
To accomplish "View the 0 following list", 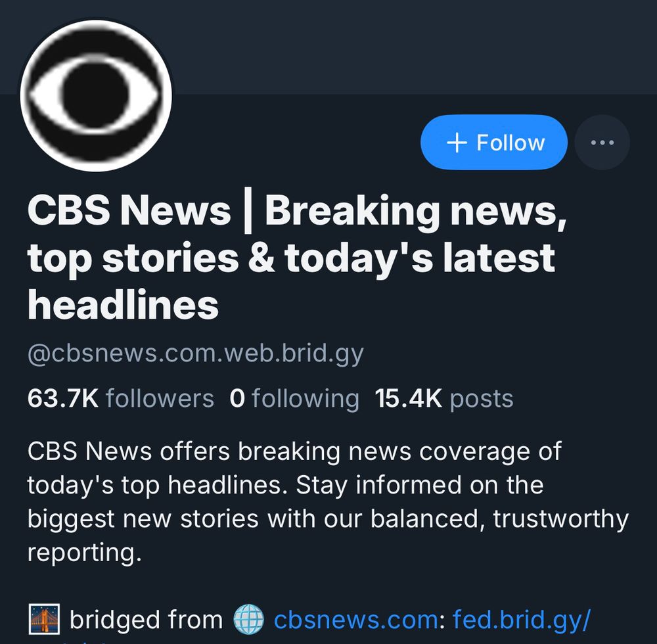I will coord(294,398).
